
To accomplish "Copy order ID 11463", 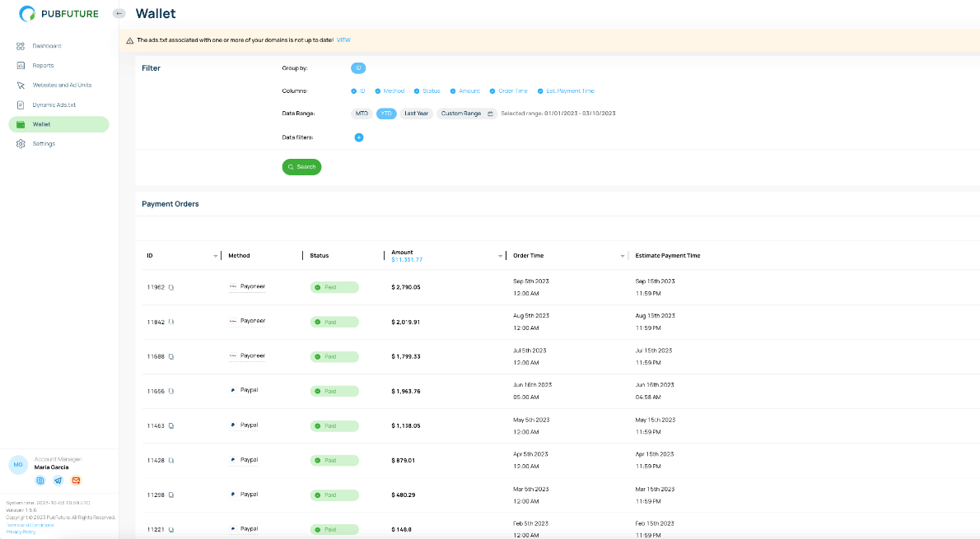I will click(171, 426).
